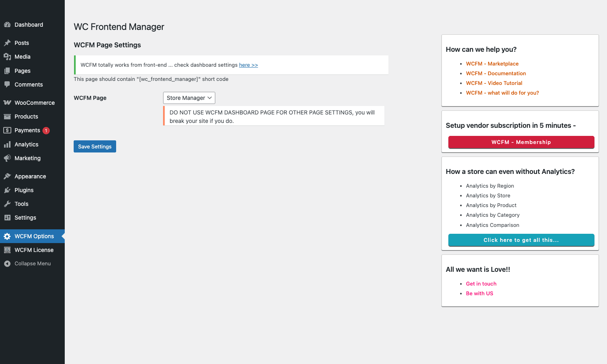Click the Media library icon
Viewport: 607px width, 364px height.
(x=7, y=57)
